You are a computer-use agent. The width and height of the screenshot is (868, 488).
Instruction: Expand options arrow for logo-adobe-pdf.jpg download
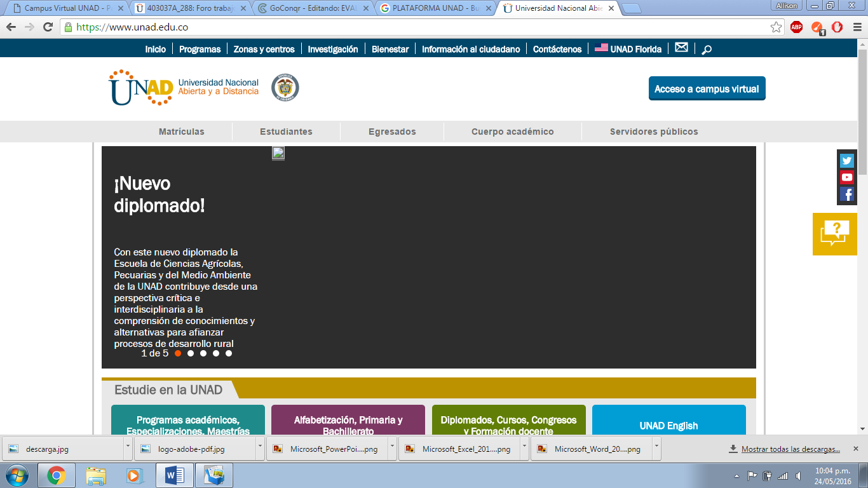pos(260,449)
